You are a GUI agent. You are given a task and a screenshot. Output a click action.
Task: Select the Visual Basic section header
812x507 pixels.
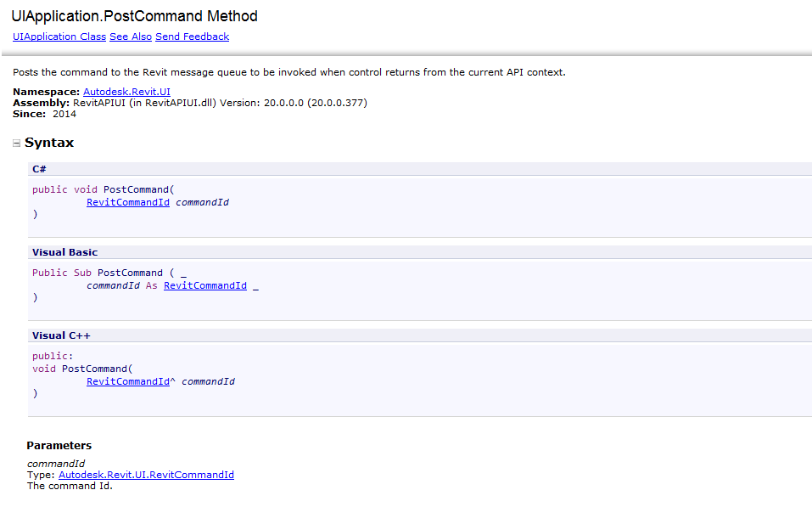click(x=64, y=252)
